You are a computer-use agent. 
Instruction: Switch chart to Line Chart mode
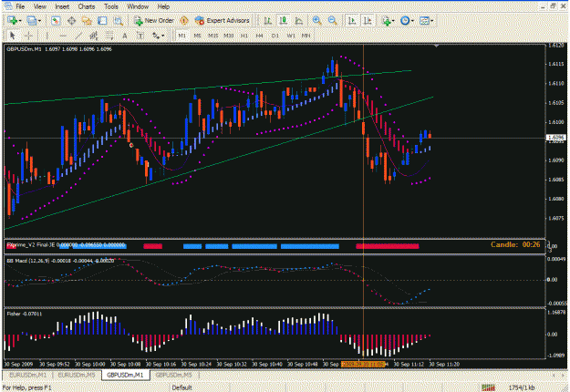(x=299, y=21)
